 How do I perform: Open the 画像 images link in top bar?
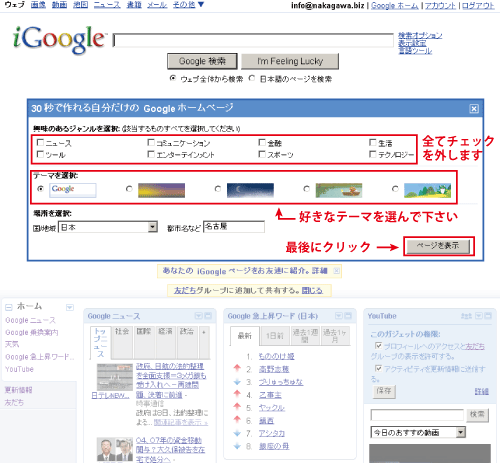[38, 5]
